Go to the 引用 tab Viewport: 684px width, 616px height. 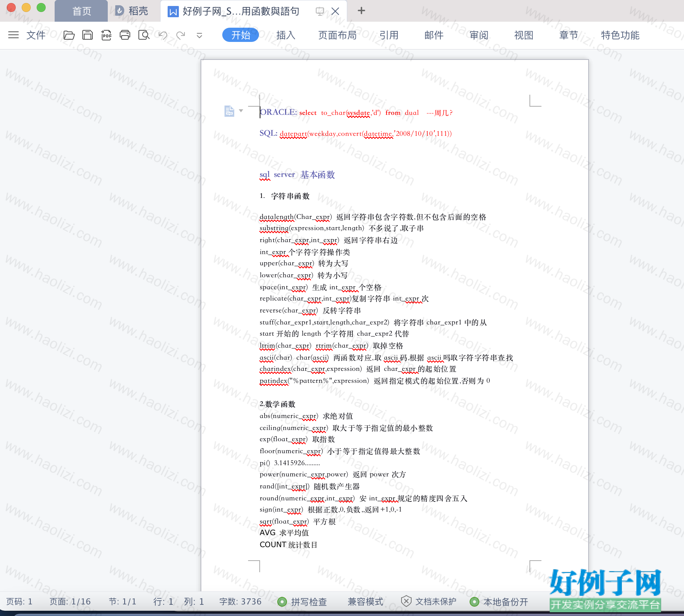(389, 35)
